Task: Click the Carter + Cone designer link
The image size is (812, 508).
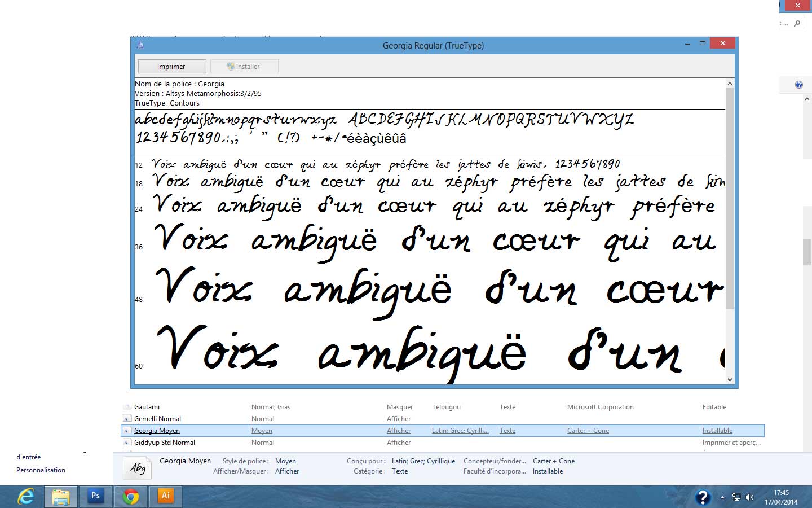Action: (x=588, y=431)
